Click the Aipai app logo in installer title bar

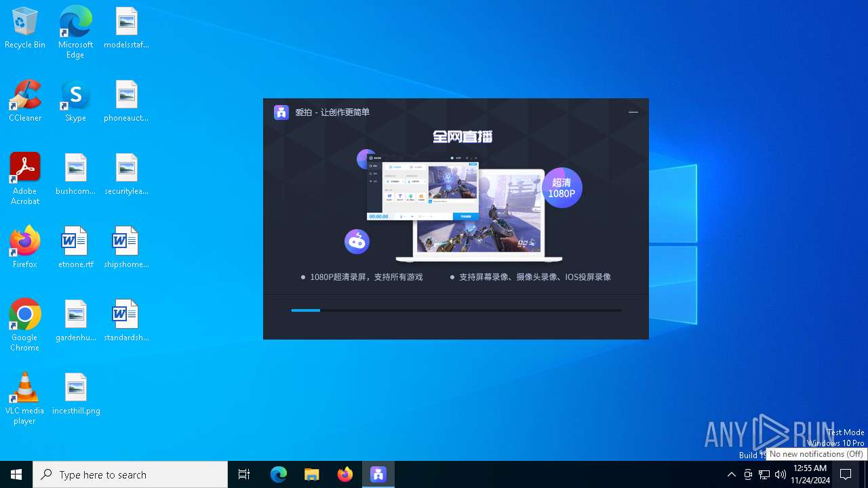(281, 113)
